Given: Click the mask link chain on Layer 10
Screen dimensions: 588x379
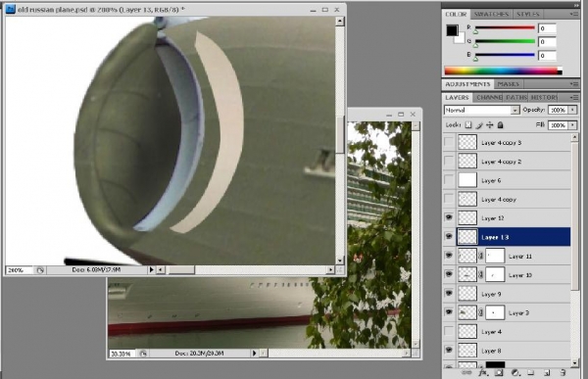Looking at the screenshot, I should point(481,275).
